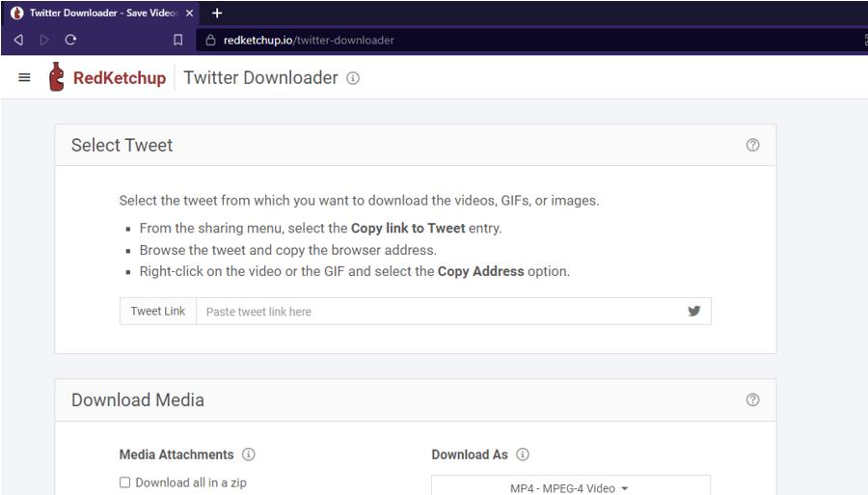Click the Tweet Link label
868x495 pixels.
158,311
